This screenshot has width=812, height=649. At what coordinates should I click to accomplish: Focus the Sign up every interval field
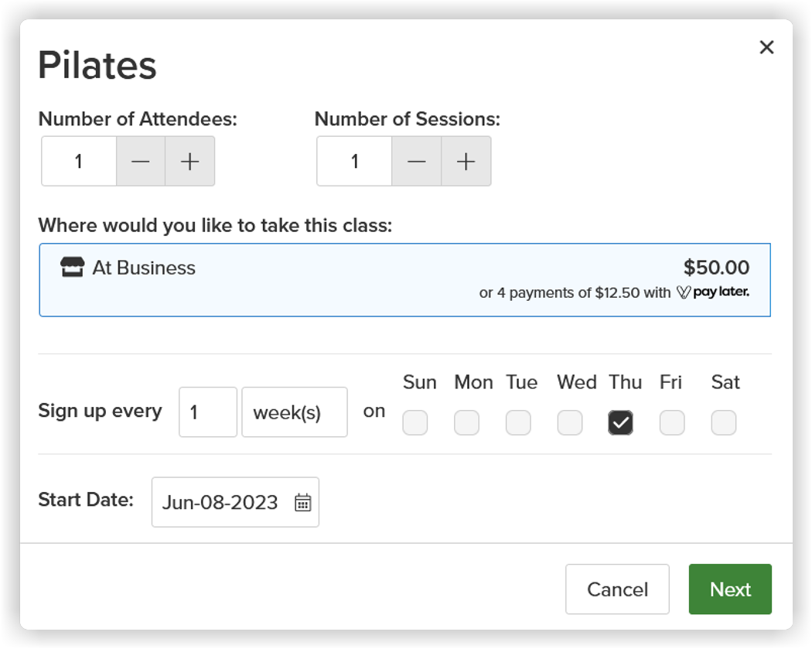click(x=208, y=412)
